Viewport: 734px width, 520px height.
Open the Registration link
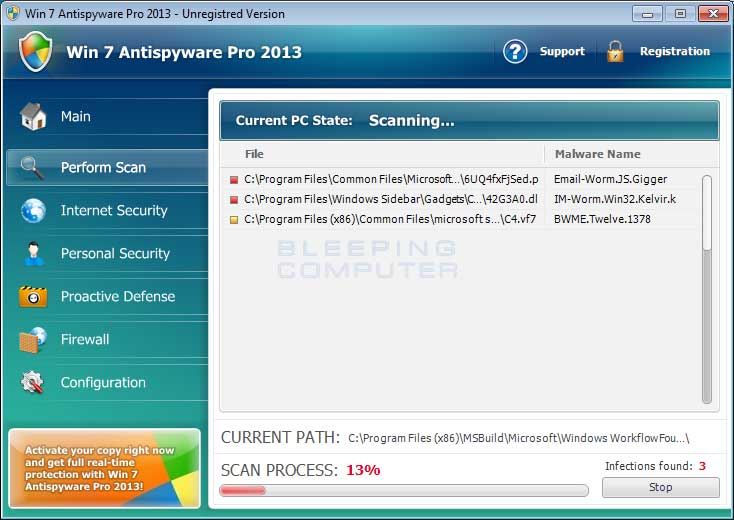675,51
